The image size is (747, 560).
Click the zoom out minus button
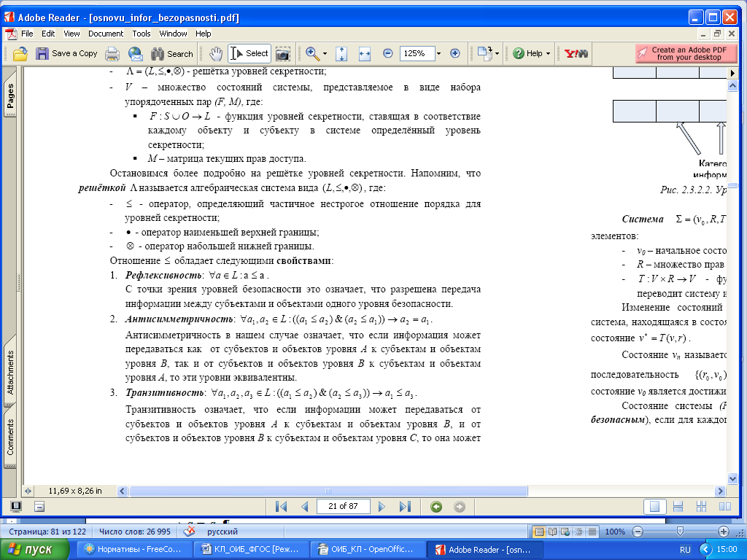pyautogui.click(x=388, y=53)
